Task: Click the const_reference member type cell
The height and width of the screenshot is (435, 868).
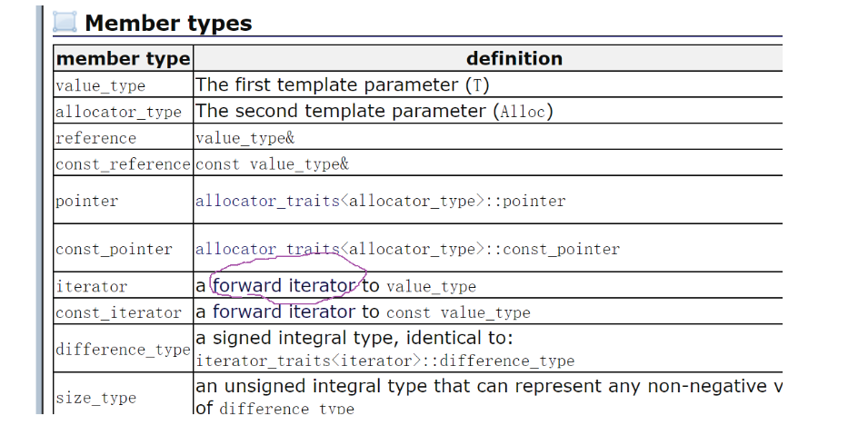Action: (123, 165)
